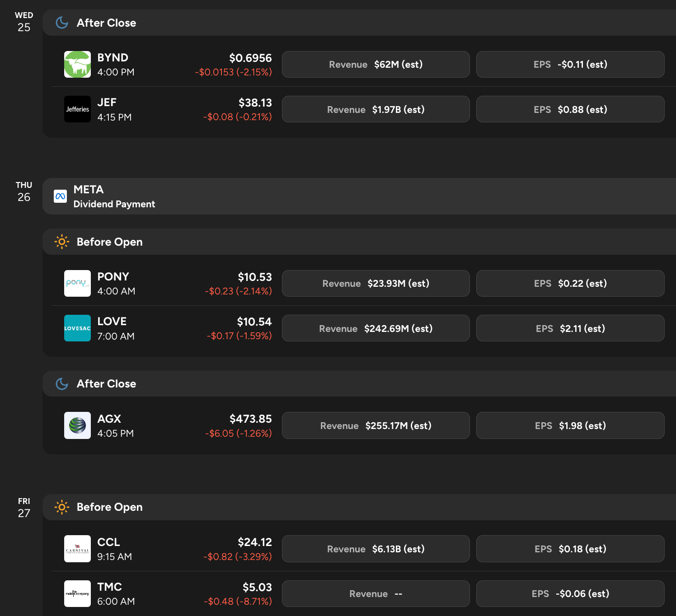The width and height of the screenshot is (676, 616).
Task: Click the Friday Before Open header
Action: click(x=359, y=507)
